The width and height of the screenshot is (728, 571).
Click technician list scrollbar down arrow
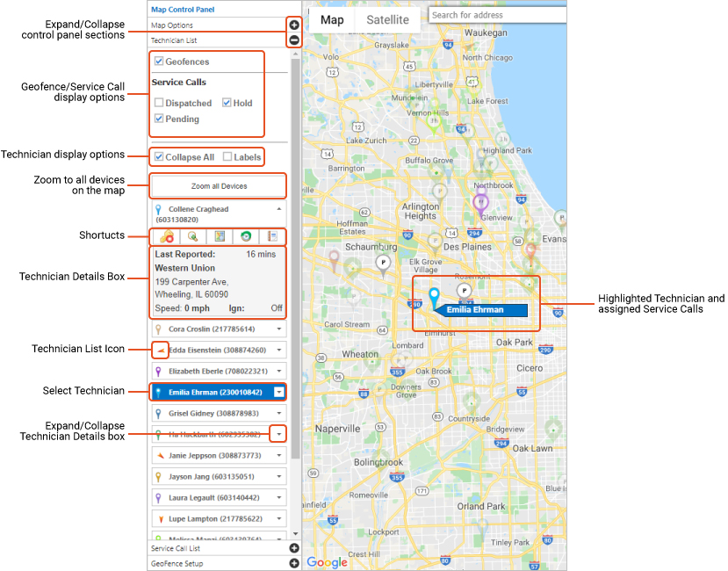coord(296,534)
